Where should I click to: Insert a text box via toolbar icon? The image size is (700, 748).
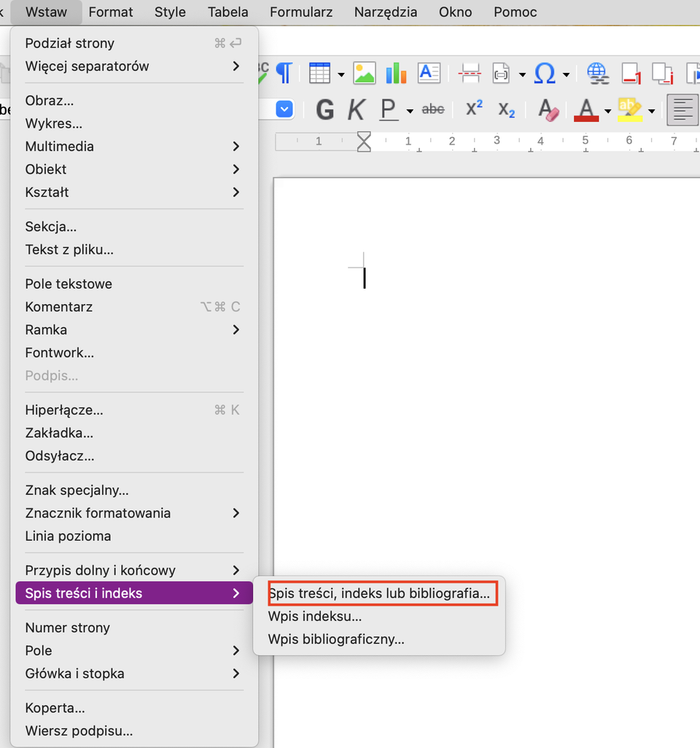coord(429,73)
